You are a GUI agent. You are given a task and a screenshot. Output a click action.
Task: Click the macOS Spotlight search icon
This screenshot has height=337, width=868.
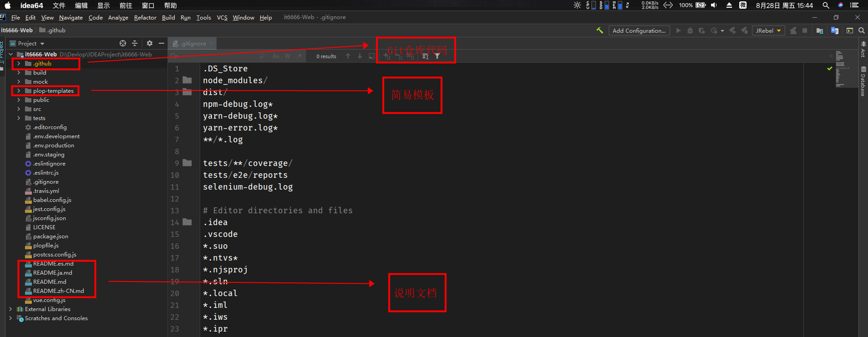(x=826, y=5)
